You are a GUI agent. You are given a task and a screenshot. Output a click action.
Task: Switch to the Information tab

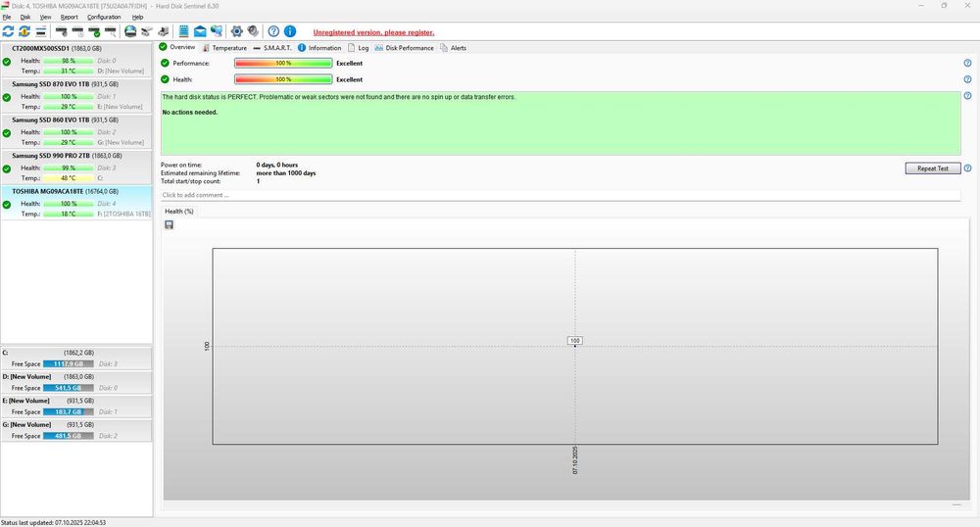[319, 47]
